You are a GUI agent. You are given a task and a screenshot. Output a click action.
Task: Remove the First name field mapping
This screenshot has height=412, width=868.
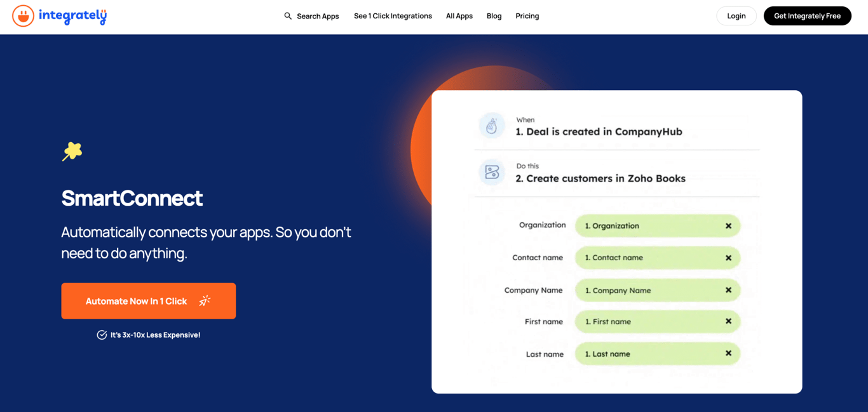(x=728, y=321)
